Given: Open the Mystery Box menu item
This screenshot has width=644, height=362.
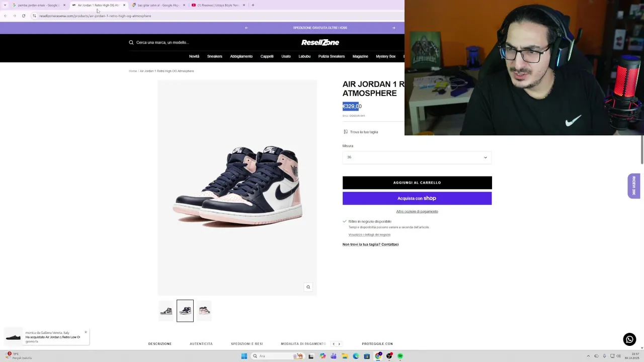Looking at the screenshot, I should coord(386,56).
